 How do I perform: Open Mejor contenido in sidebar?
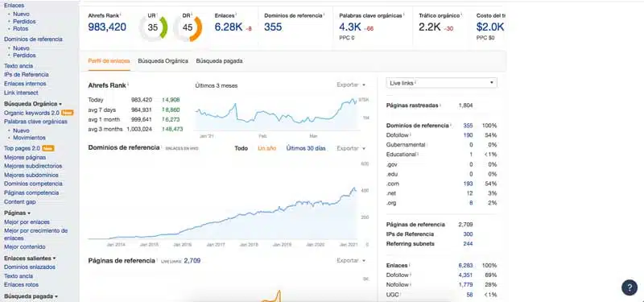tap(25, 247)
